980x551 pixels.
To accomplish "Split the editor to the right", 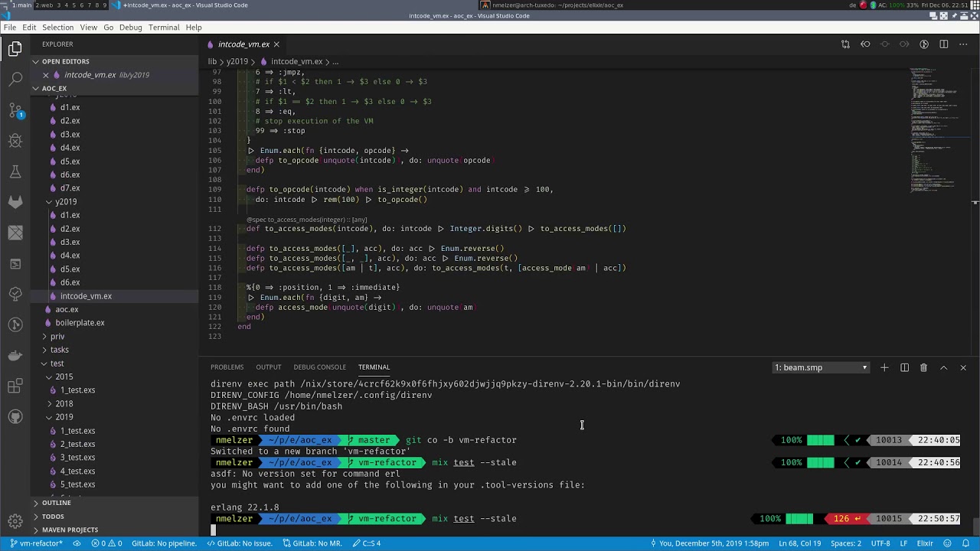I will [x=944, y=44].
